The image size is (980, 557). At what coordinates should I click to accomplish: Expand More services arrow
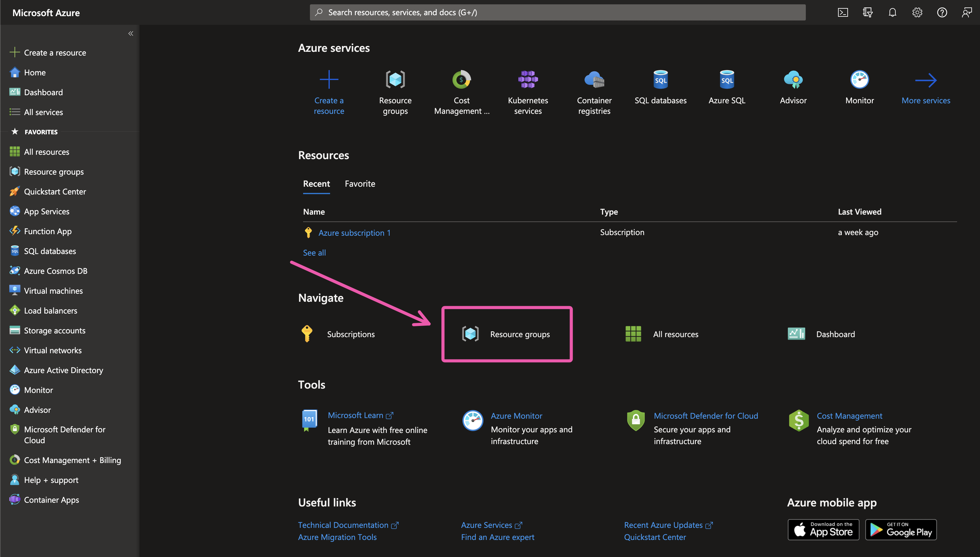click(x=925, y=80)
